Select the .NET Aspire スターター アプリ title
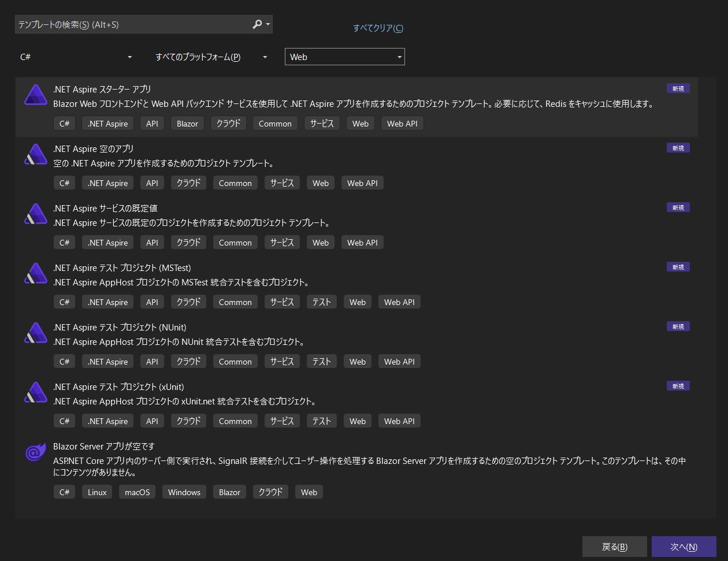Screen dimensions: 728x561 pos(102,90)
